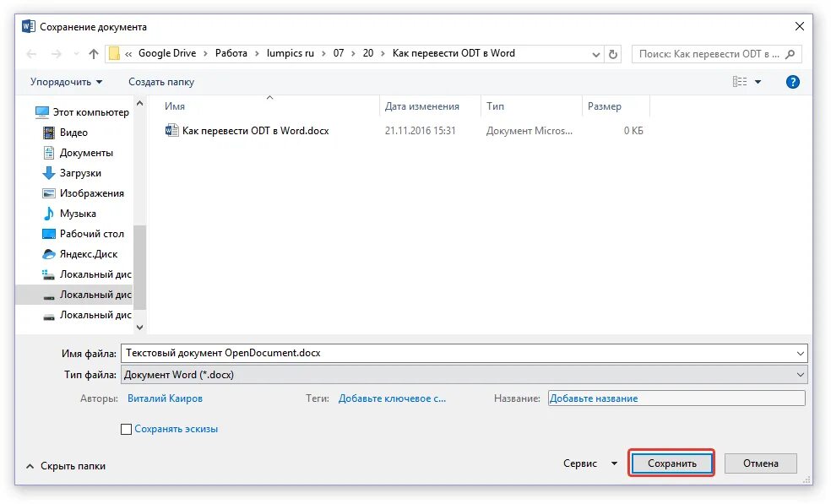
Task: Open recent locations dropdown arrow
Action: (x=76, y=54)
